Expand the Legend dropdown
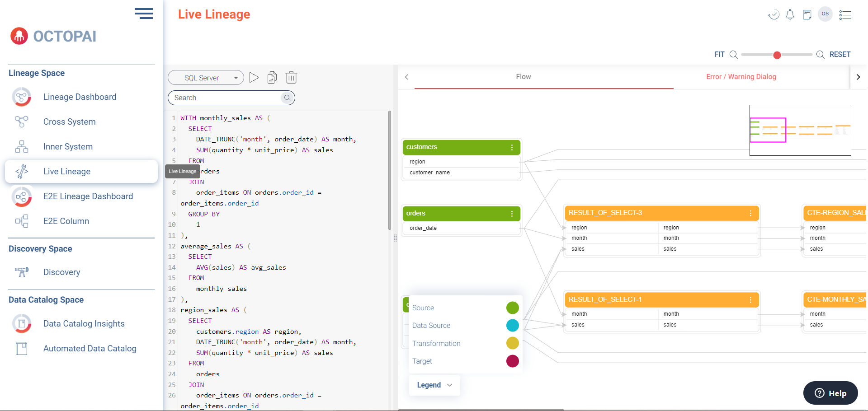Image resolution: width=868 pixels, height=411 pixels. coord(434,385)
